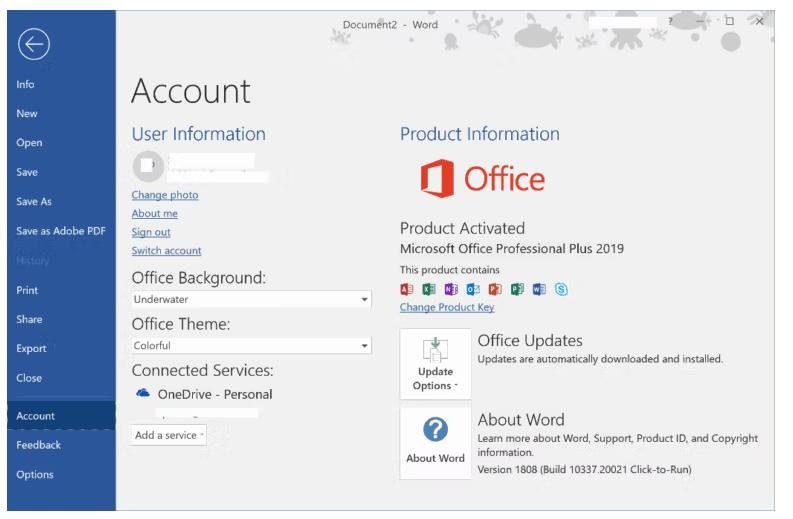Image resolution: width=793 pixels, height=519 pixels.
Task: Open the Print page
Action: click(27, 290)
